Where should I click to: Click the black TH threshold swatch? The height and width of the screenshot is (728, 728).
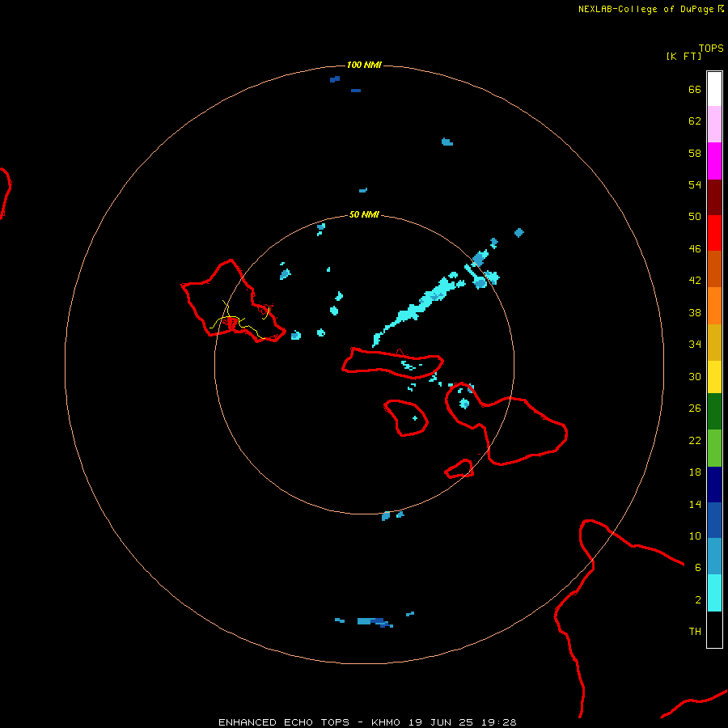pos(714,629)
